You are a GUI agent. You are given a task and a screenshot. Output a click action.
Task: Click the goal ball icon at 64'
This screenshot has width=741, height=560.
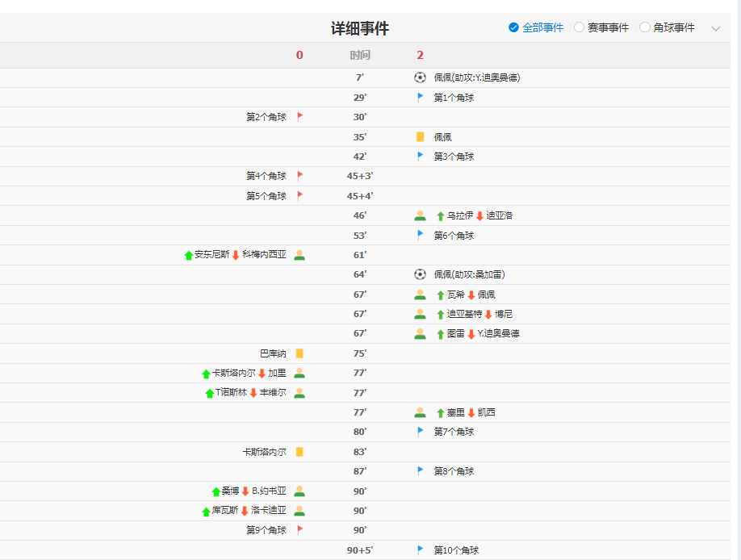[x=420, y=274]
